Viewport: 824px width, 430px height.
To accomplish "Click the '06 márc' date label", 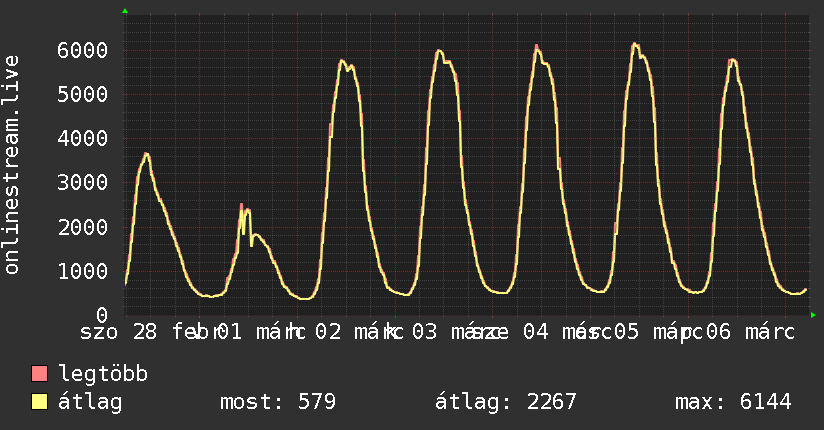I will (750, 332).
